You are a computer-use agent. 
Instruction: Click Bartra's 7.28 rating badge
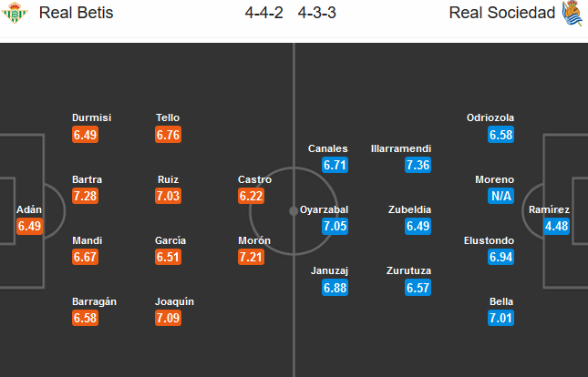(85, 198)
